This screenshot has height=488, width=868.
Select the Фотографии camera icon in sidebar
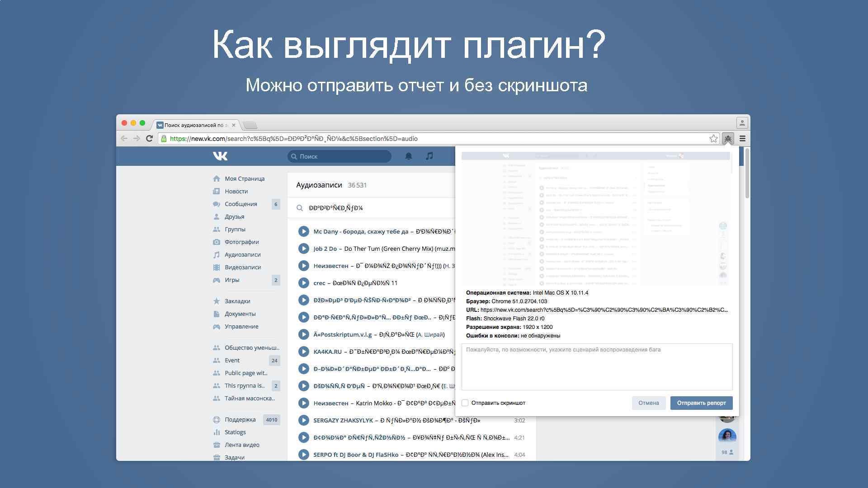(217, 242)
